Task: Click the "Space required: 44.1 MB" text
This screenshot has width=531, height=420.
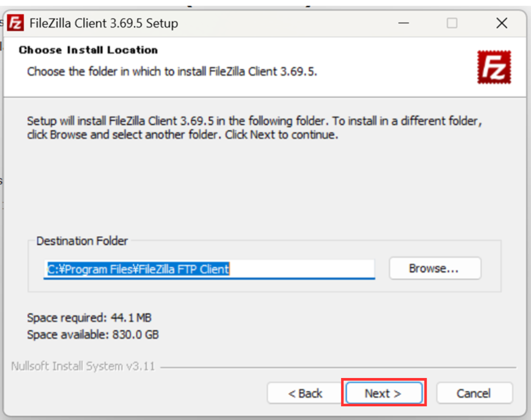Action: coord(89,317)
